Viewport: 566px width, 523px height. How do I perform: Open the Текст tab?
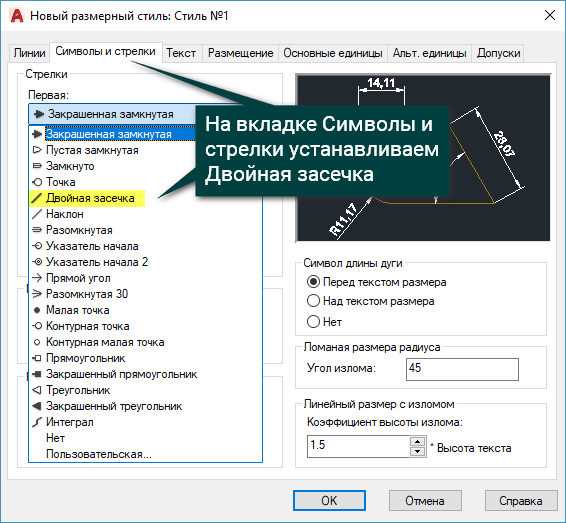pyautogui.click(x=181, y=53)
